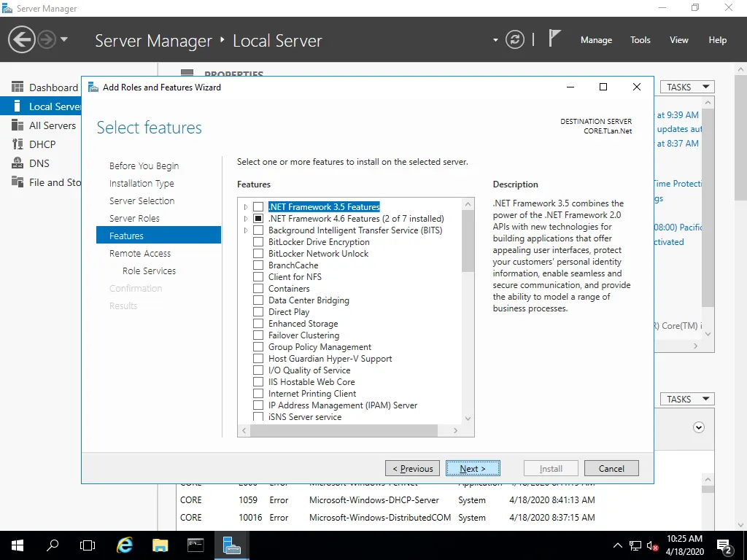
Task: Open File Explorer from taskbar
Action: (x=160, y=545)
